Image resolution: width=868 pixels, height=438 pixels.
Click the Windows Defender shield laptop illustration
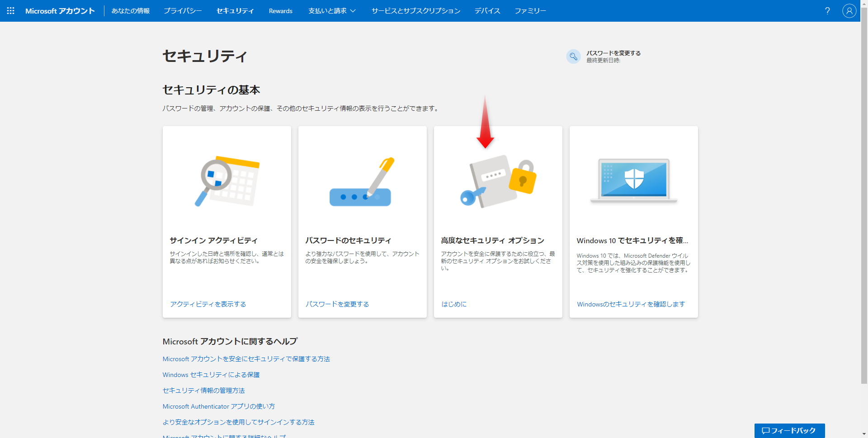(633, 181)
